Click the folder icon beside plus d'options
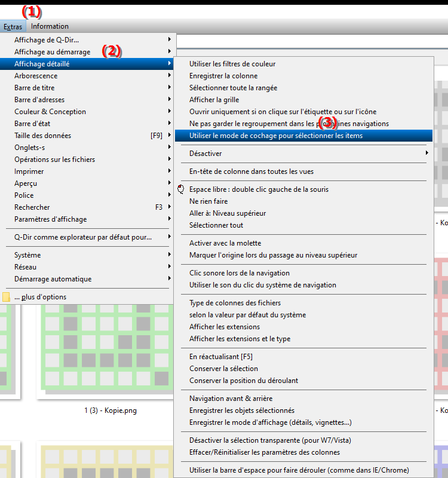This screenshot has width=448, height=478. click(x=7, y=297)
